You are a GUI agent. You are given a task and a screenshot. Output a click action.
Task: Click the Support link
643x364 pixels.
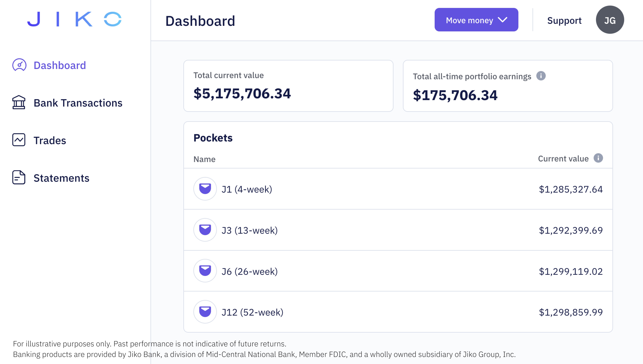coord(564,21)
